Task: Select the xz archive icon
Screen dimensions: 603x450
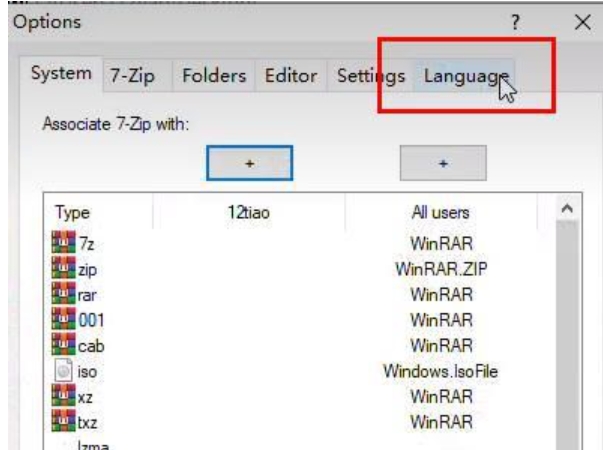Action: (x=62, y=398)
